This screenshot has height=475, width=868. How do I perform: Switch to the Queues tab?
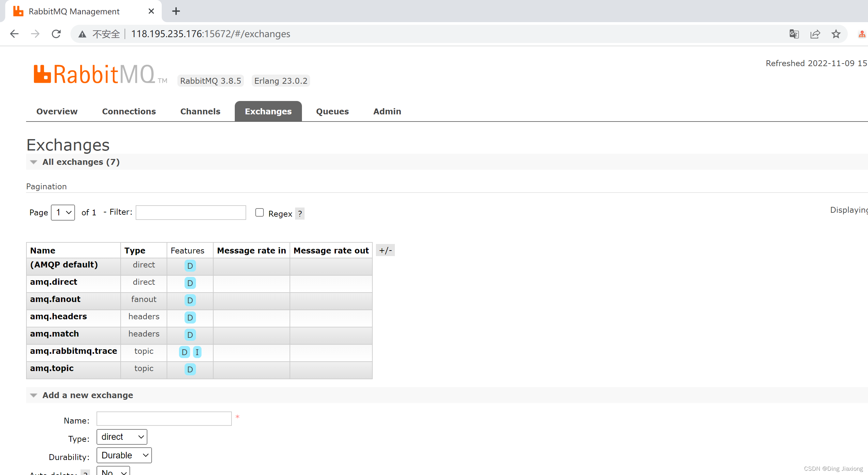pyautogui.click(x=332, y=111)
